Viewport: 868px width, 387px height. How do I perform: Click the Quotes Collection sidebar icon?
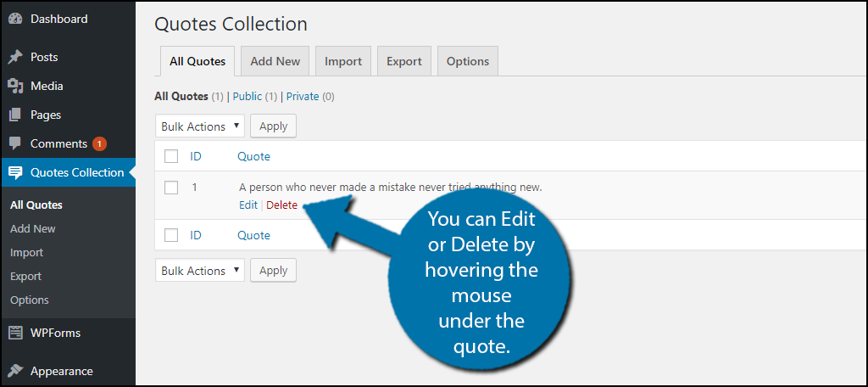coord(15,172)
